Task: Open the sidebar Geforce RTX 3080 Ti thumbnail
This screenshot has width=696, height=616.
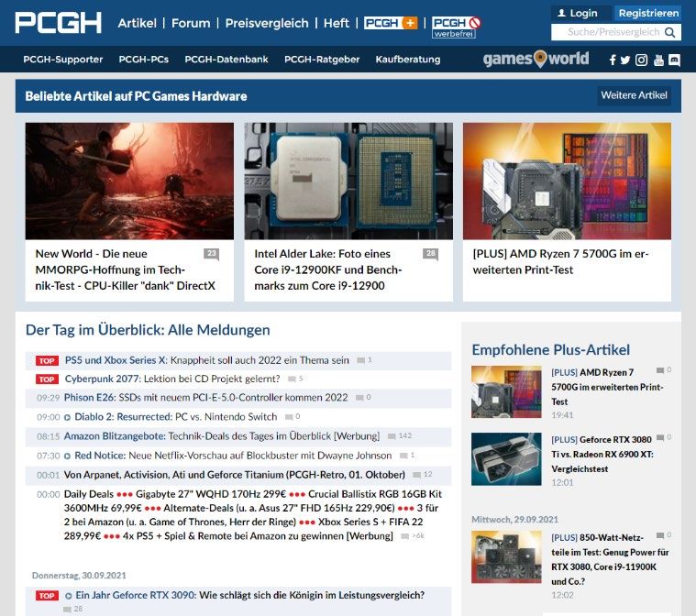Action: click(x=506, y=459)
